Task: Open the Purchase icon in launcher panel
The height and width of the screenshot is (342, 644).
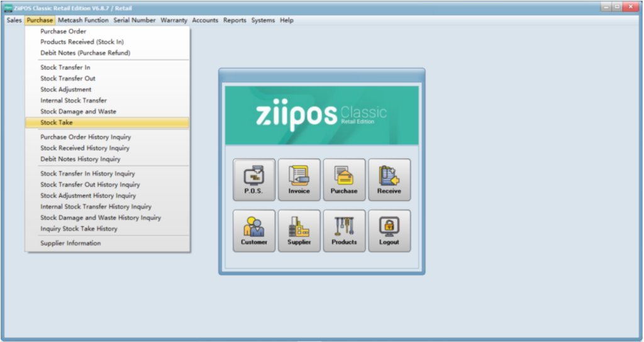Action: [344, 180]
